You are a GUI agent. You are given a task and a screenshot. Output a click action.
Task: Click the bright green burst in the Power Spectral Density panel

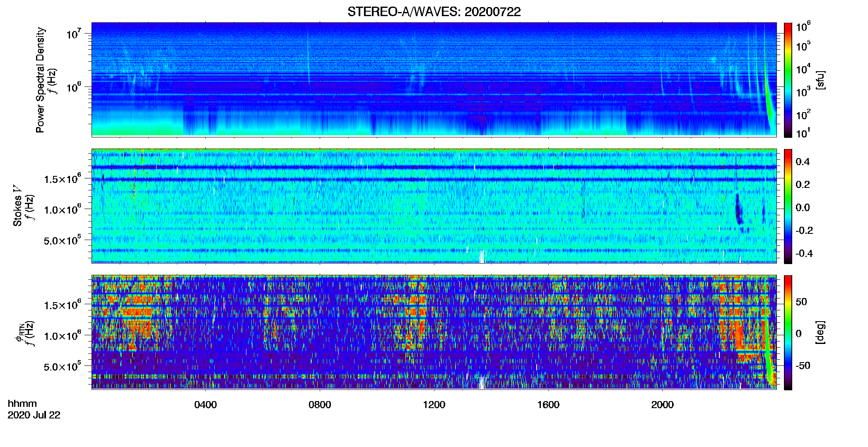[768, 99]
